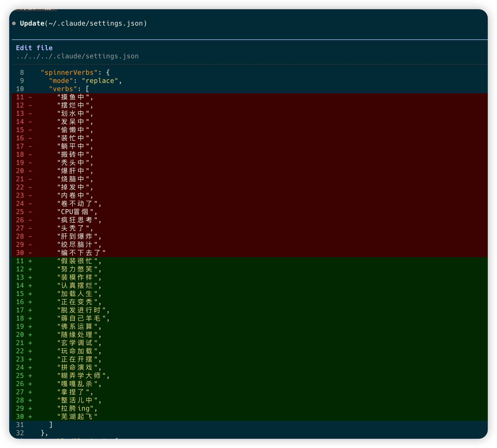The image size is (497, 448).
Task: Click added entry "糊弄学大师"
Action: [81, 376]
